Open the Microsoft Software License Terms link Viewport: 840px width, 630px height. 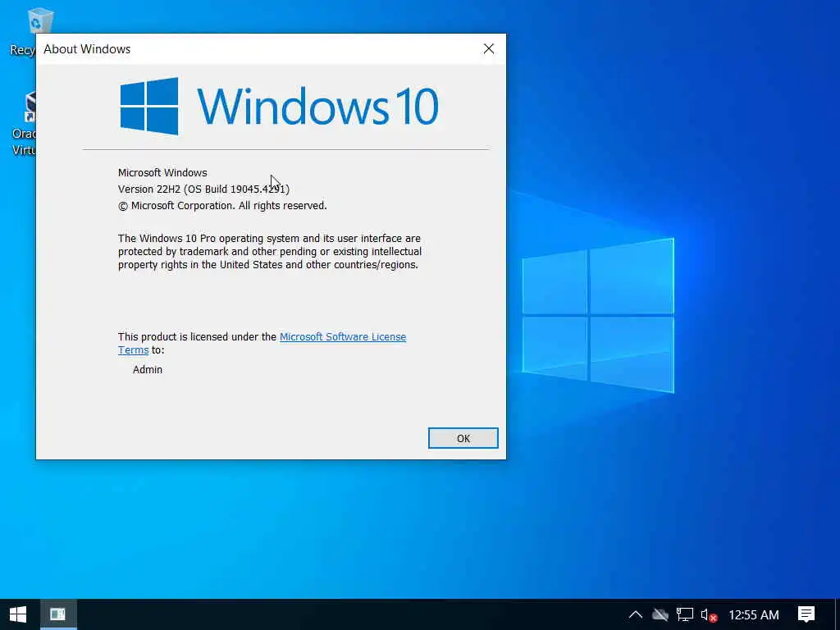click(x=343, y=337)
